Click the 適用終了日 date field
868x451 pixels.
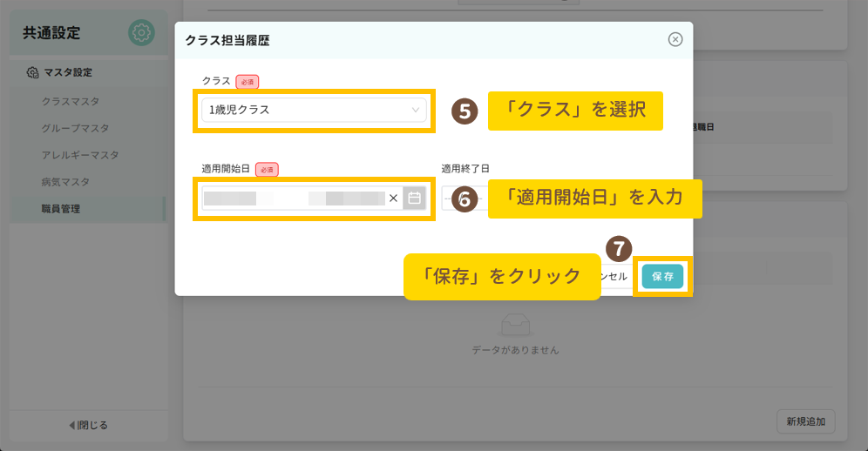pos(448,199)
